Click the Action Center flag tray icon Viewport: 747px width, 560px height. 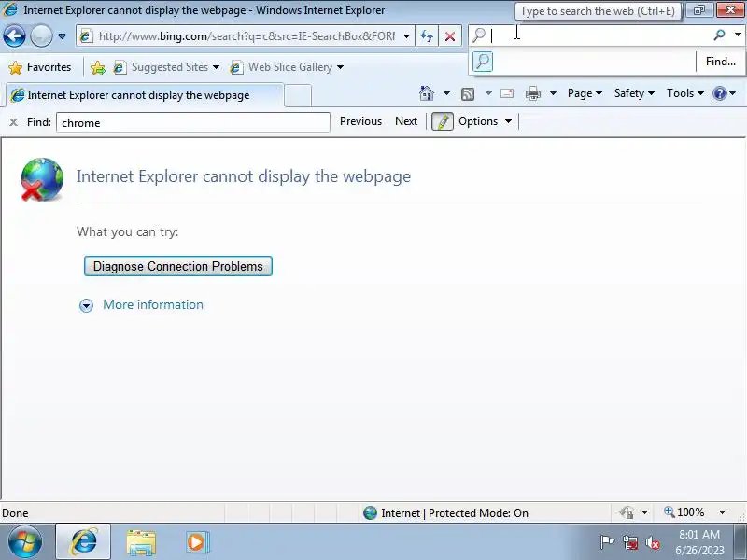(607, 542)
